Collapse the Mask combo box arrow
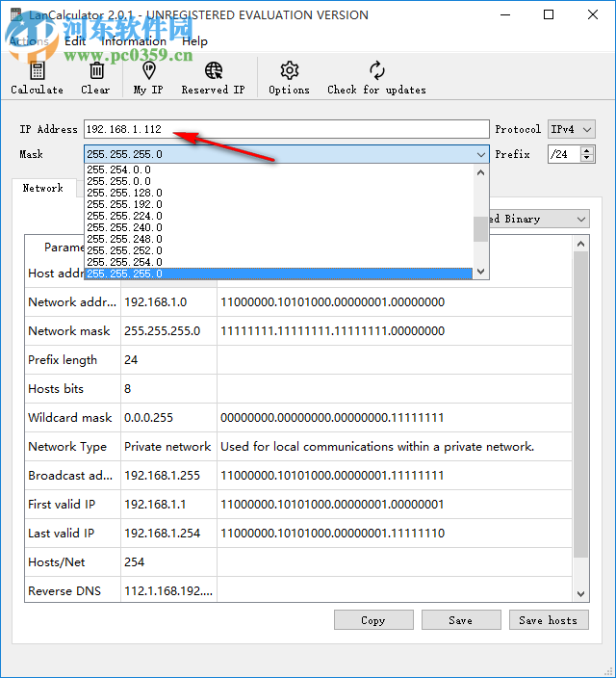 pyautogui.click(x=480, y=154)
